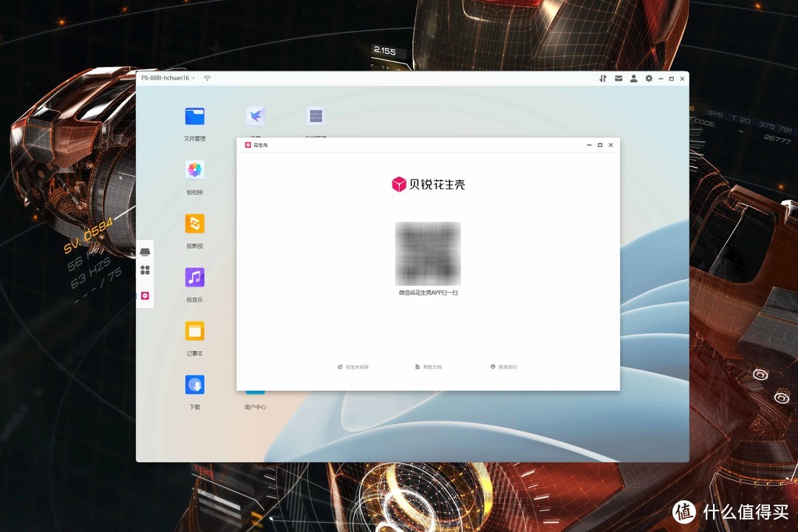Visit the 花生壳官网 official website link
Viewport: 798px width, 532px height.
click(x=353, y=366)
